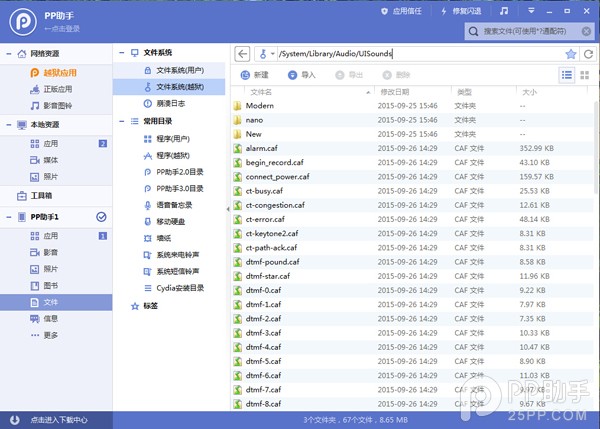Screen dimensions: 600x429
Task: Open 程序(越狱) directory
Action: (x=169, y=155)
